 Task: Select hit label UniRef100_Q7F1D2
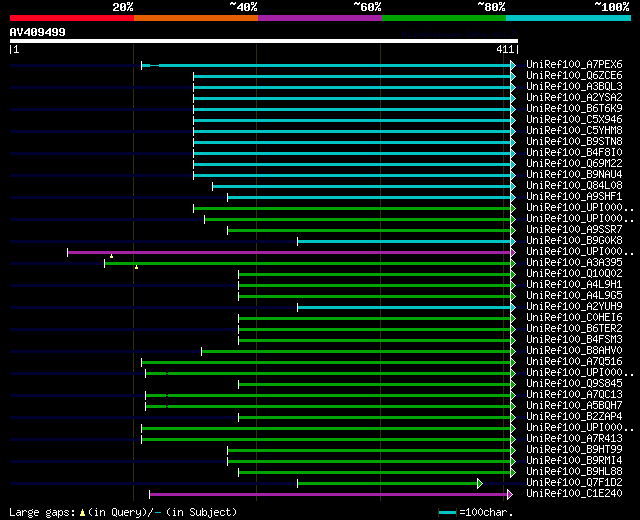[x=574, y=483]
